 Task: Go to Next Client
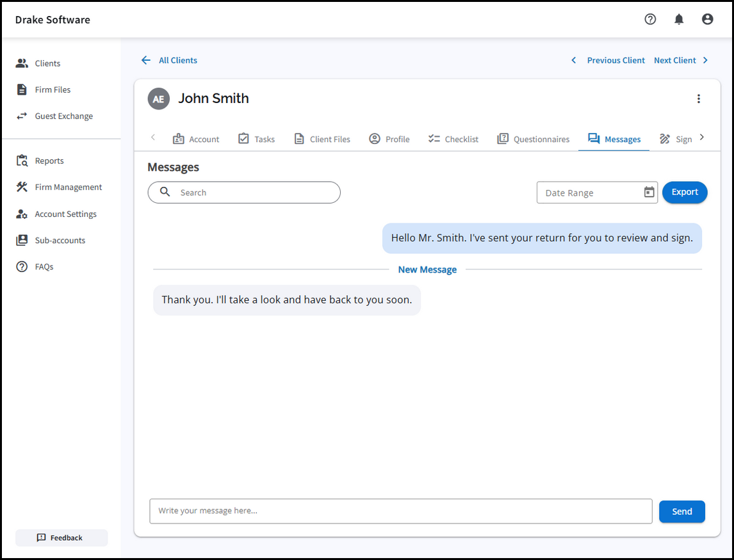(x=681, y=60)
